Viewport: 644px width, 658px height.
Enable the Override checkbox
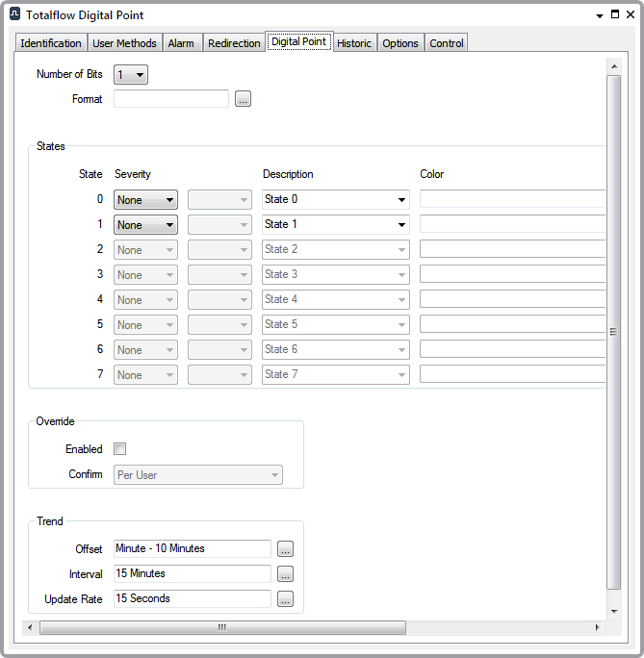pyautogui.click(x=120, y=449)
